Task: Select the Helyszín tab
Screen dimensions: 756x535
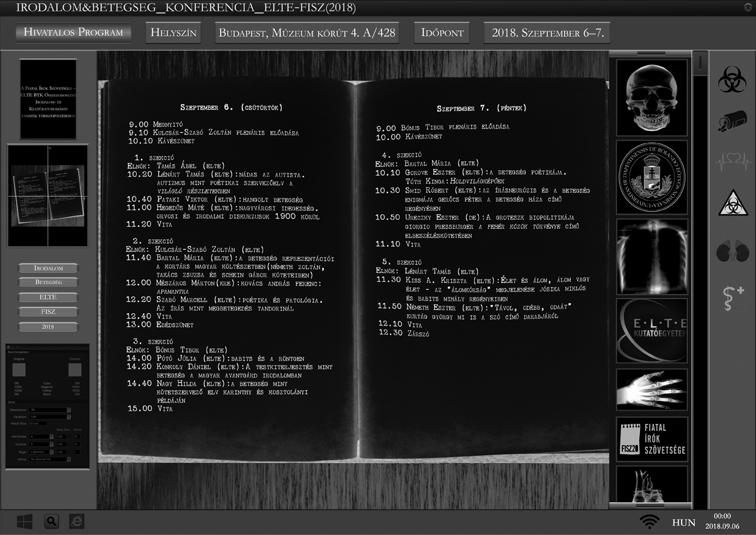Action: pyautogui.click(x=173, y=33)
